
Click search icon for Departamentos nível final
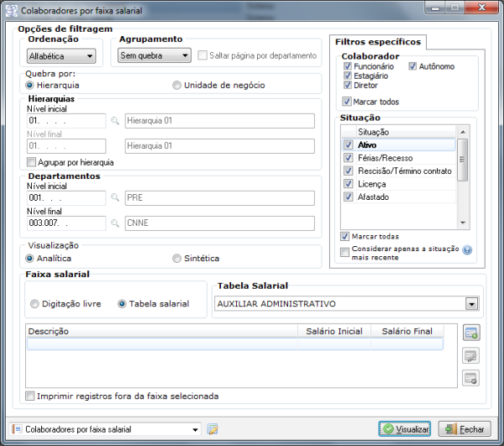click(115, 224)
